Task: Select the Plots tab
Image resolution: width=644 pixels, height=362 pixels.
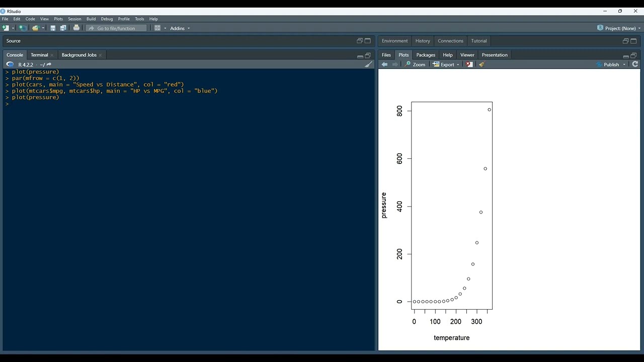Action: point(404,55)
